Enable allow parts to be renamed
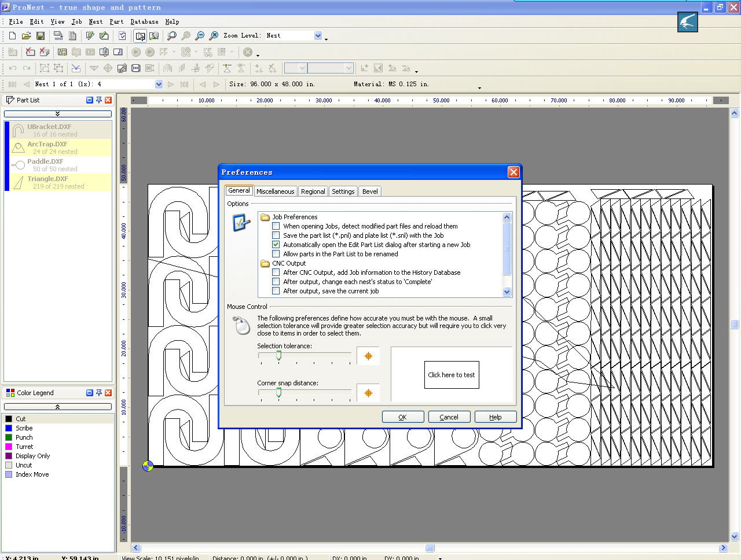 276,254
